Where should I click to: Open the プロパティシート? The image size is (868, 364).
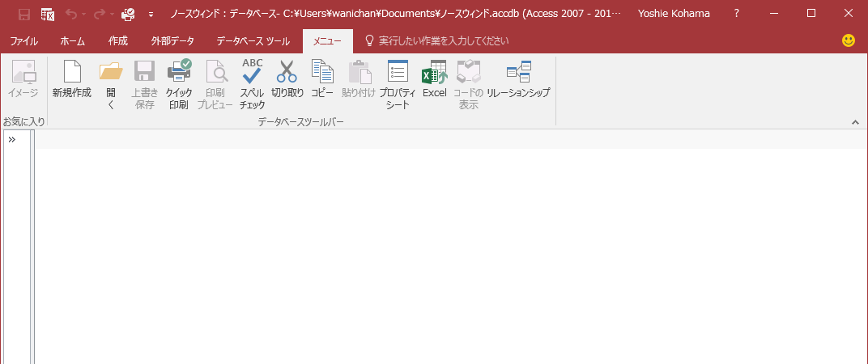click(398, 85)
